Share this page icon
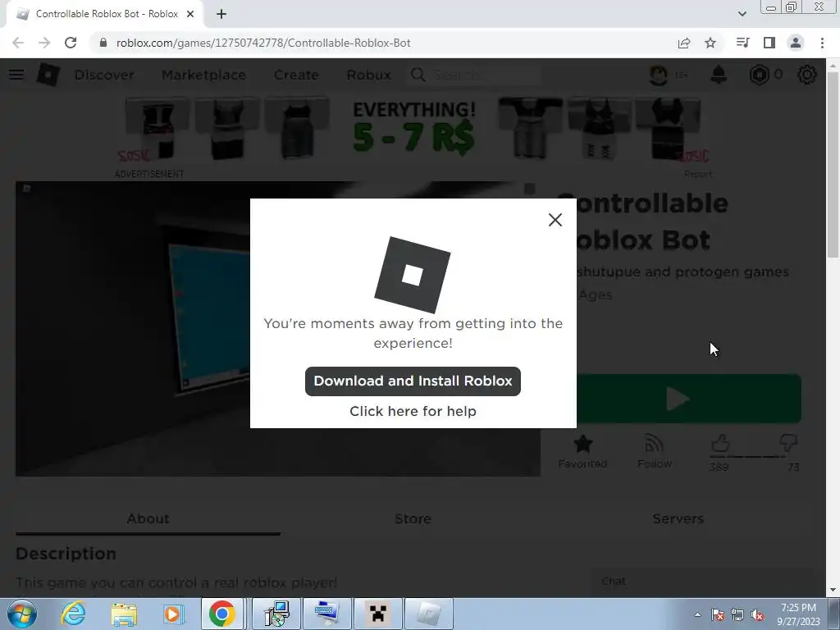 coord(684,43)
